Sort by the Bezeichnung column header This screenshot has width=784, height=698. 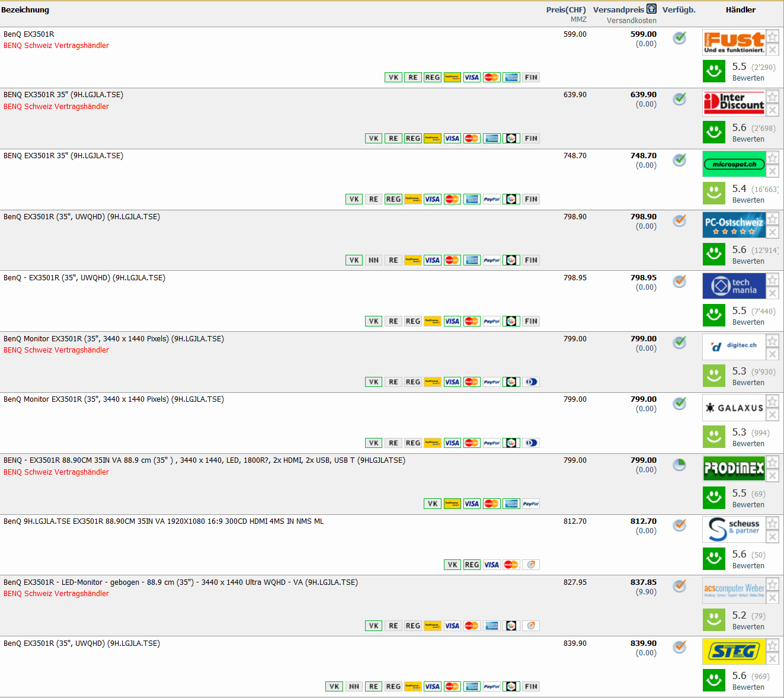tap(25, 9)
